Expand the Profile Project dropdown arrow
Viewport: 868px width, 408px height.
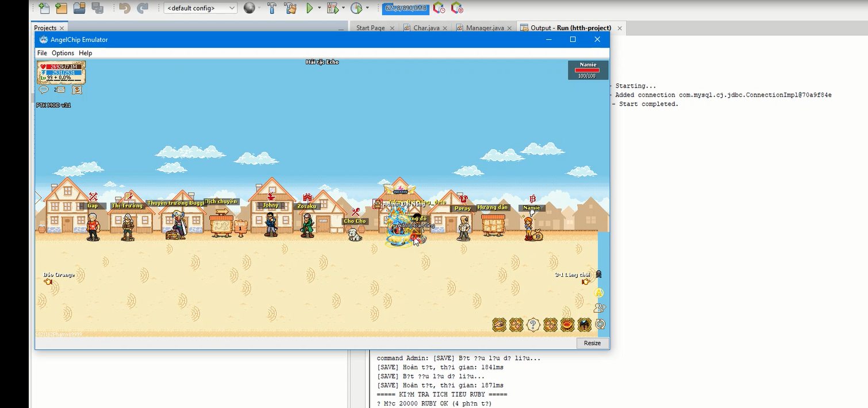(367, 8)
